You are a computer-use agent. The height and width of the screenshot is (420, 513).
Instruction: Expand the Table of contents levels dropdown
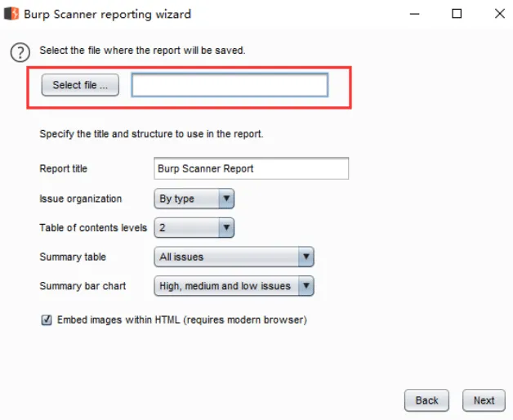pos(194,228)
